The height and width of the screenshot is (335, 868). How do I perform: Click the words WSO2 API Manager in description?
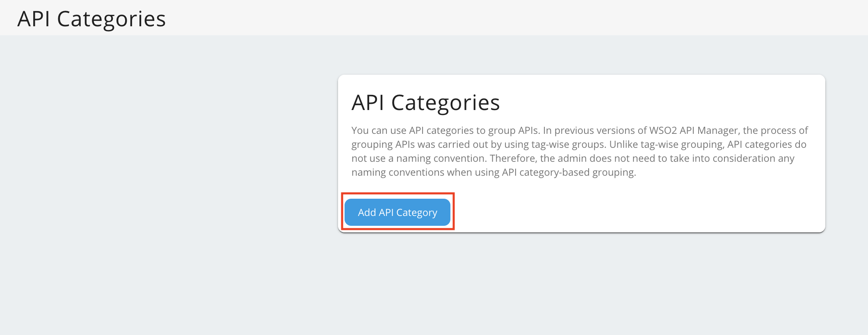pos(694,131)
